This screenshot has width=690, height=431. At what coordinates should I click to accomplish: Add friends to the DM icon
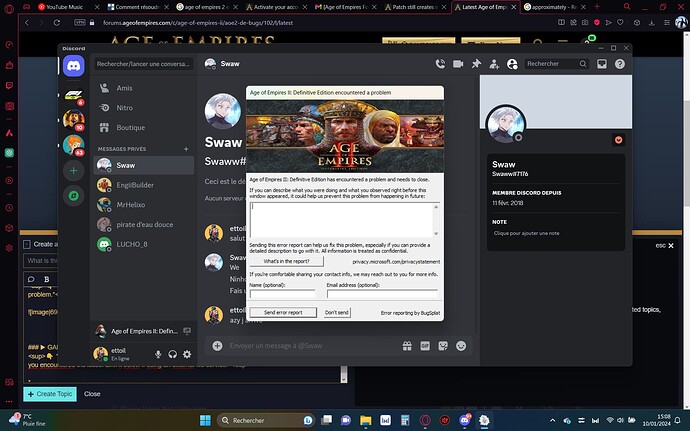point(494,64)
